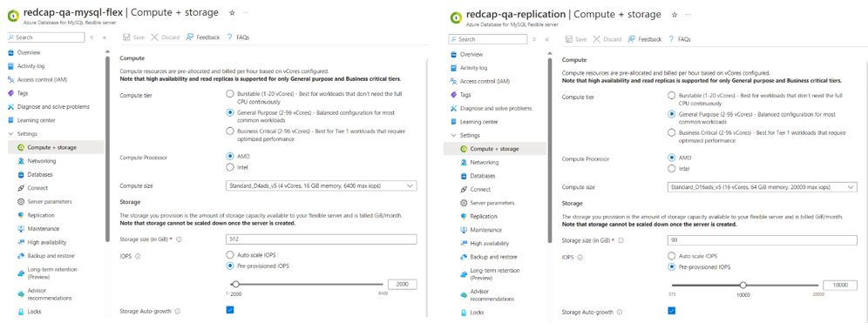This screenshot has width=868, height=330.
Task: Click IOPS slider handle in redcap-qa-replication pane
Action: [x=743, y=286]
